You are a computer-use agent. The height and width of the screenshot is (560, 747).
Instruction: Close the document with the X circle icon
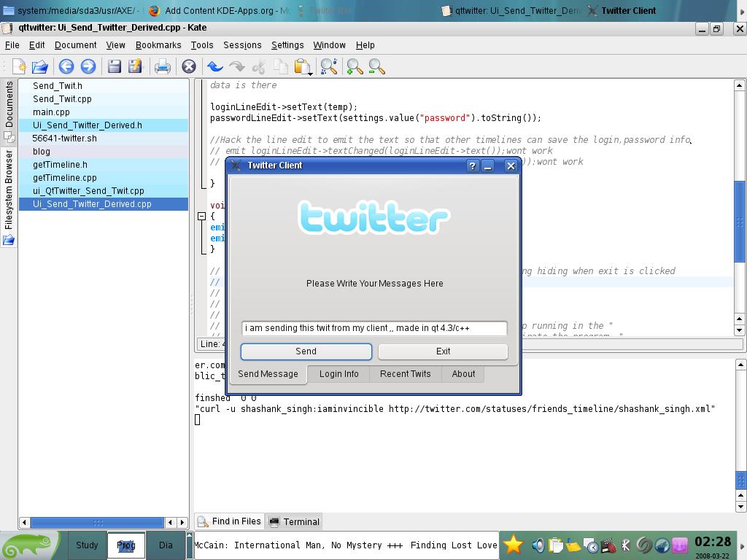[189, 66]
